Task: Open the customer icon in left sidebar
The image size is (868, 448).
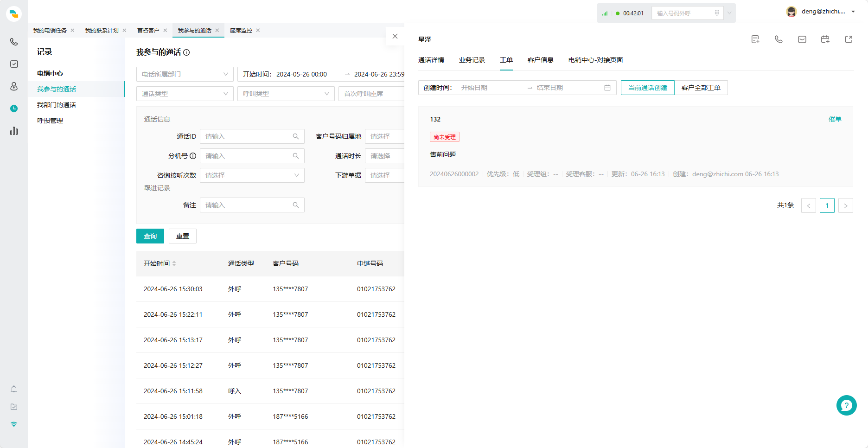Action: (x=14, y=86)
